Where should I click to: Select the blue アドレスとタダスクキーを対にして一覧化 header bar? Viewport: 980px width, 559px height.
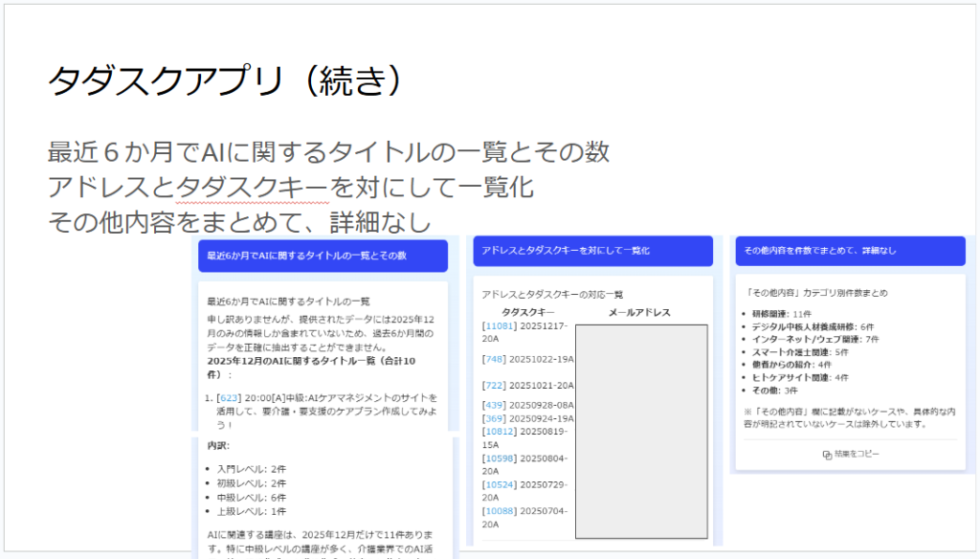tap(592, 251)
